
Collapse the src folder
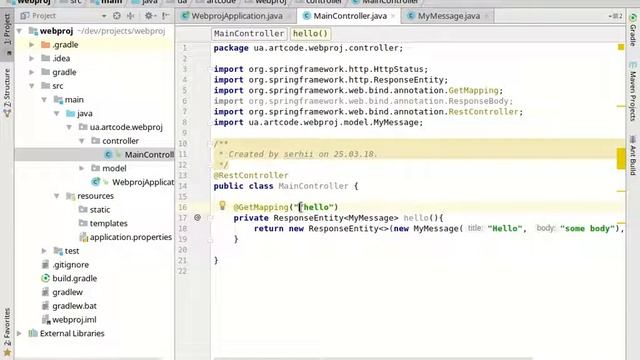(31, 86)
